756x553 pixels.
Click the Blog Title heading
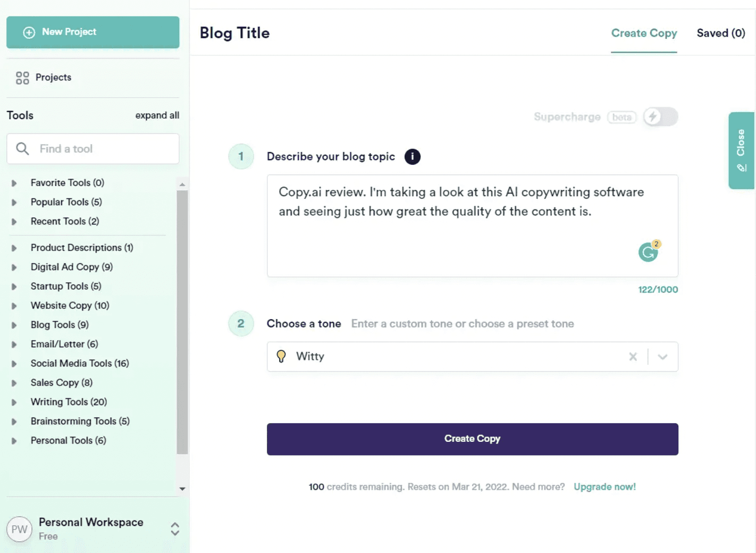(x=234, y=33)
